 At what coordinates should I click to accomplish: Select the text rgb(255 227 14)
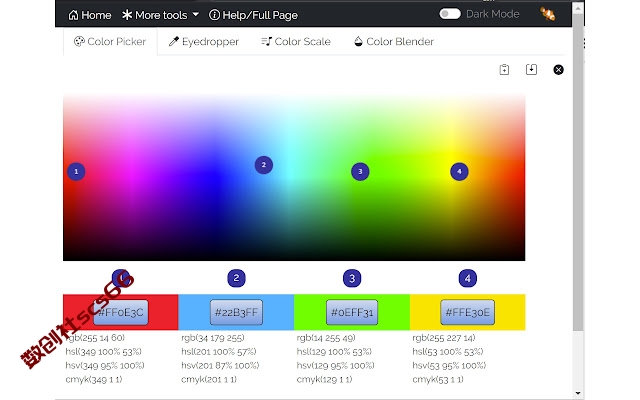point(444,338)
